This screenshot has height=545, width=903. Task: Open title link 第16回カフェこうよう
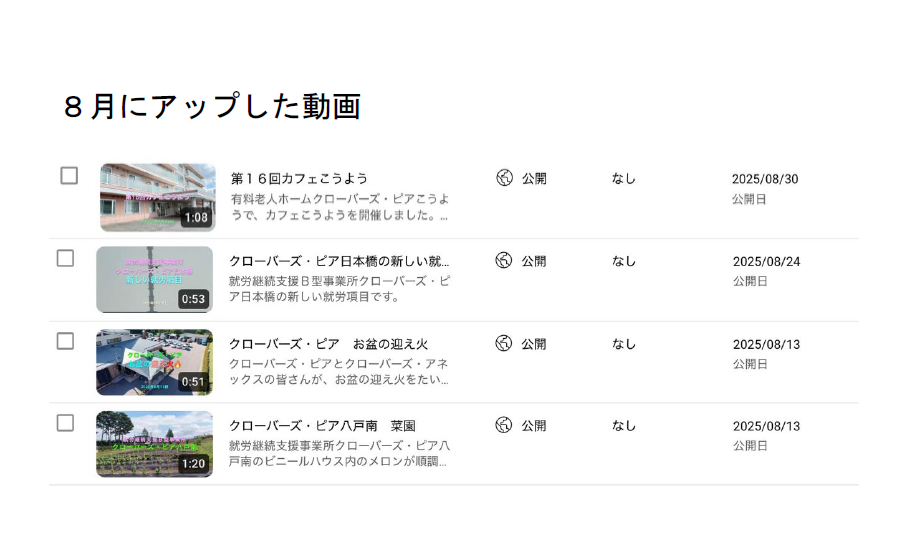(299, 179)
